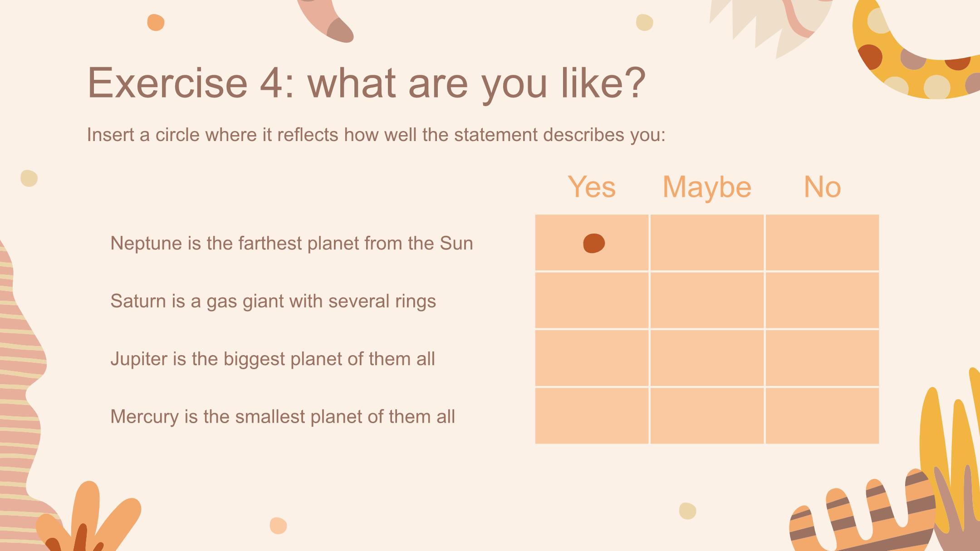Click the dark orange circle in Yes column

(594, 243)
